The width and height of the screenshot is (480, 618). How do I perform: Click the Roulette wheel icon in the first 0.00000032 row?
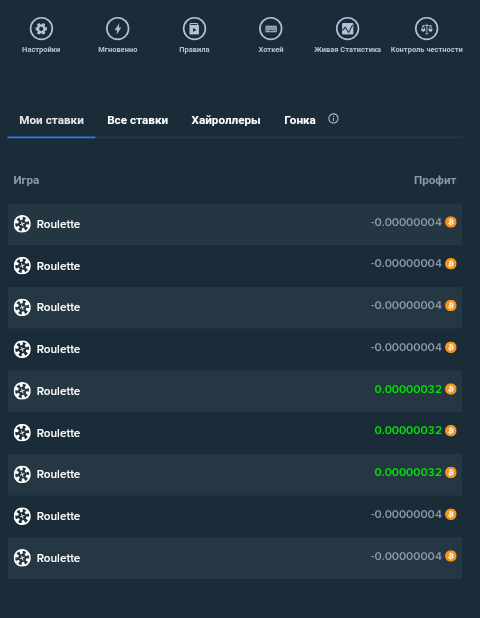coord(22,391)
